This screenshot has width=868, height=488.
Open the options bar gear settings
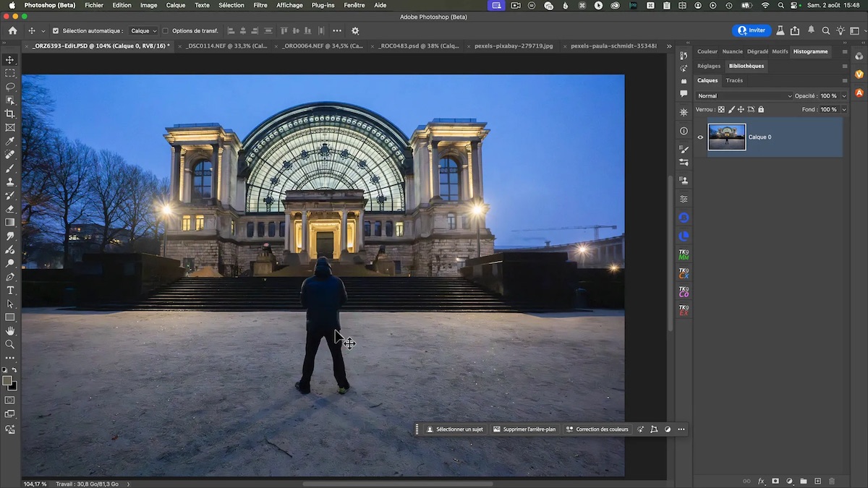coord(355,31)
